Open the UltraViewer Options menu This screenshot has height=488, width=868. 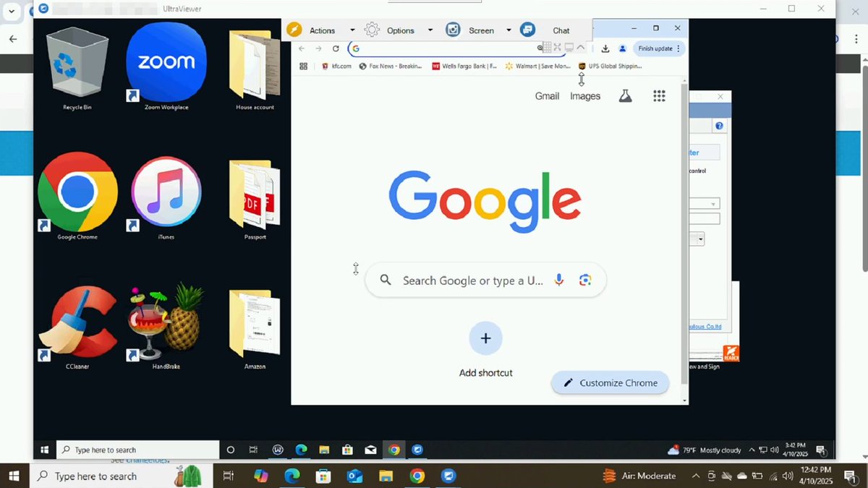[400, 30]
